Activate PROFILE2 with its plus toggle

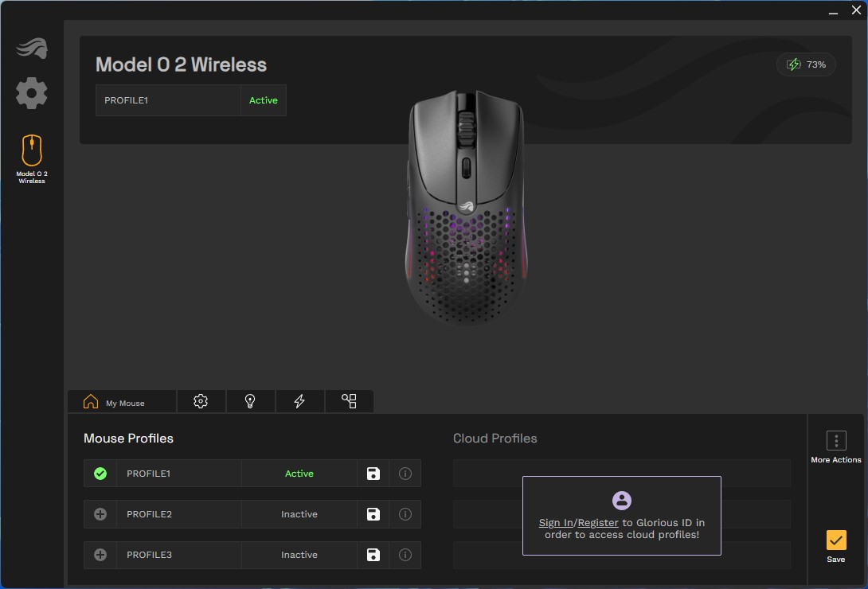[100, 514]
